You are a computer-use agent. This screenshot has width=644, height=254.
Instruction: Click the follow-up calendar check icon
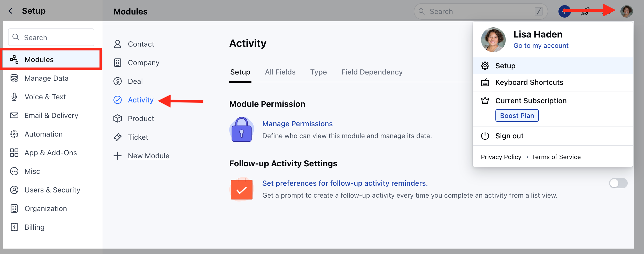click(241, 190)
